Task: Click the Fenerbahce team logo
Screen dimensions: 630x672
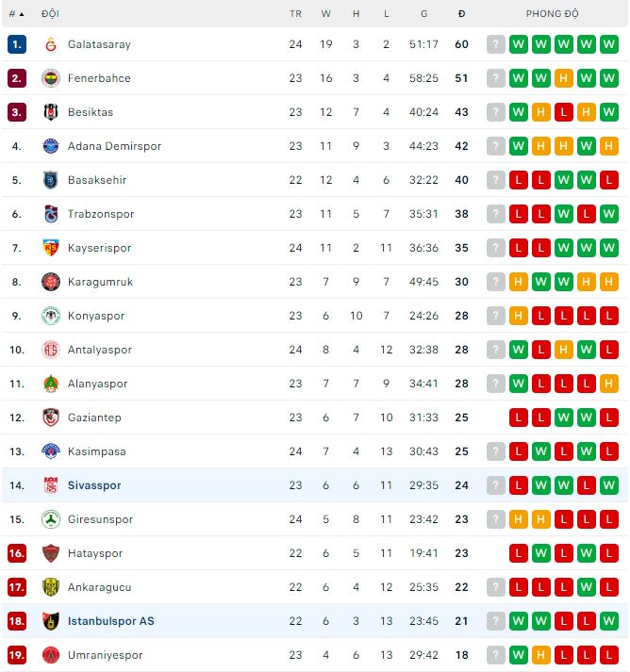Action: (x=51, y=78)
